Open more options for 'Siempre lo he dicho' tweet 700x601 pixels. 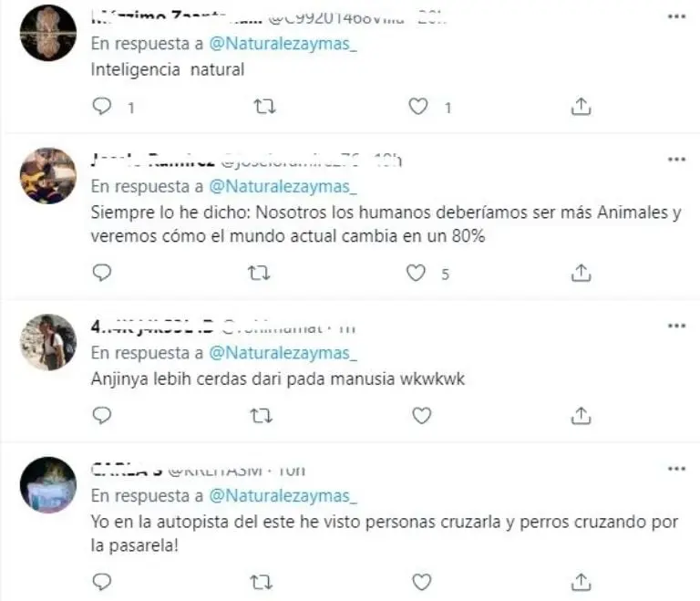coord(676,159)
